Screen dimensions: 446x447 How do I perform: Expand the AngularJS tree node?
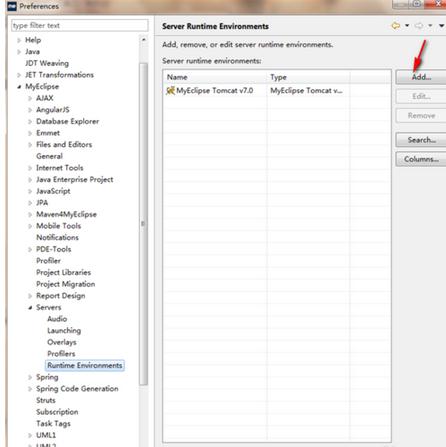[x=30, y=110]
